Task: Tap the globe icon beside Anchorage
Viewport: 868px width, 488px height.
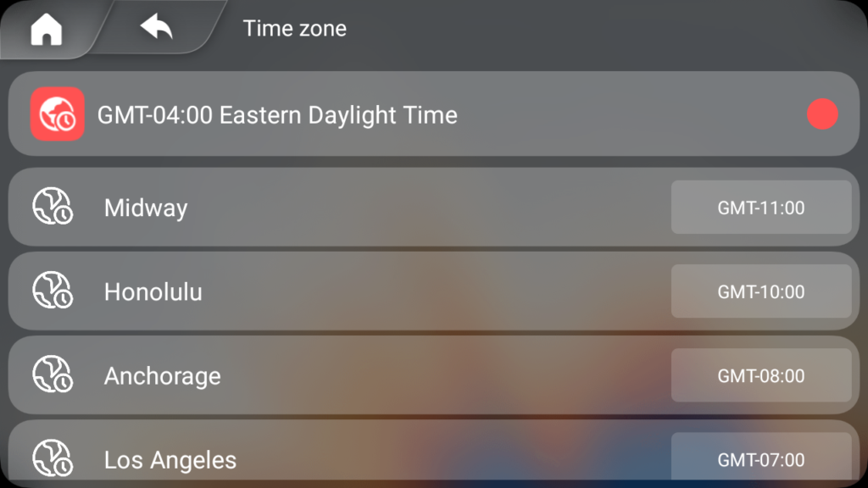Action: click(53, 374)
